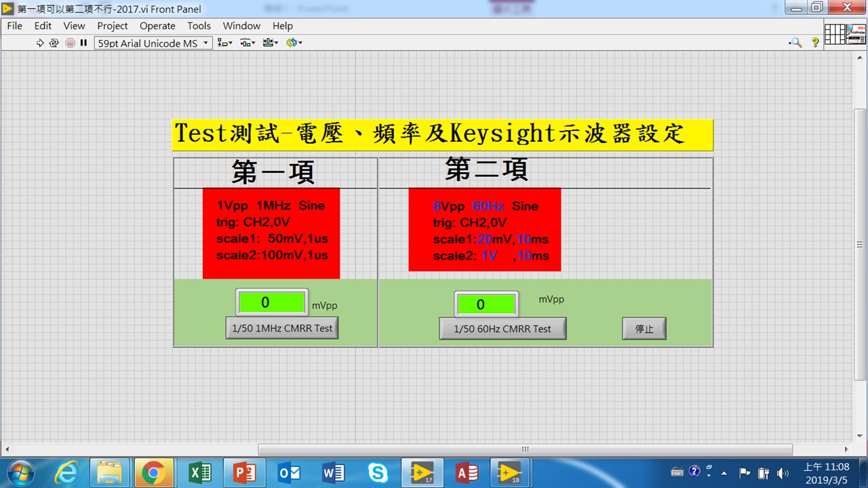The image size is (868, 488).
Task: Open the Align Objects dropdown
Action: click(224, 43)
